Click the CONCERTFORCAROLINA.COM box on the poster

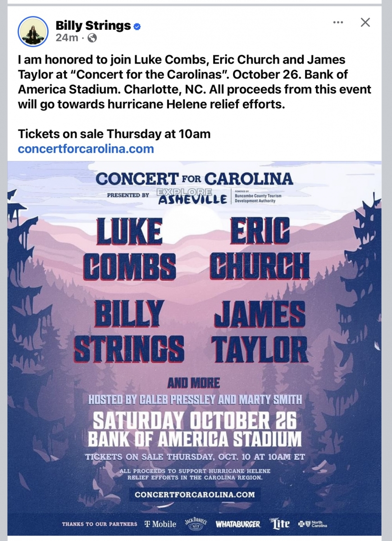195,494
